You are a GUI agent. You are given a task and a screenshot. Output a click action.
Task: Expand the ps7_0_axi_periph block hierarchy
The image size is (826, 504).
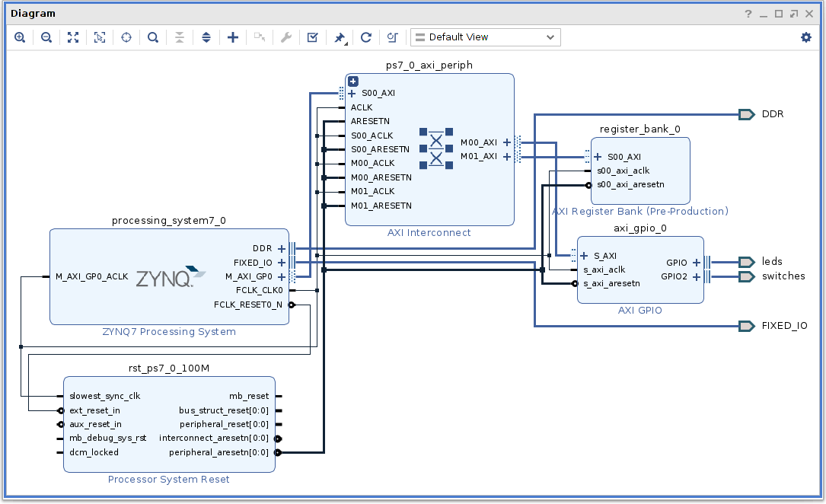[x=353, y=81]
